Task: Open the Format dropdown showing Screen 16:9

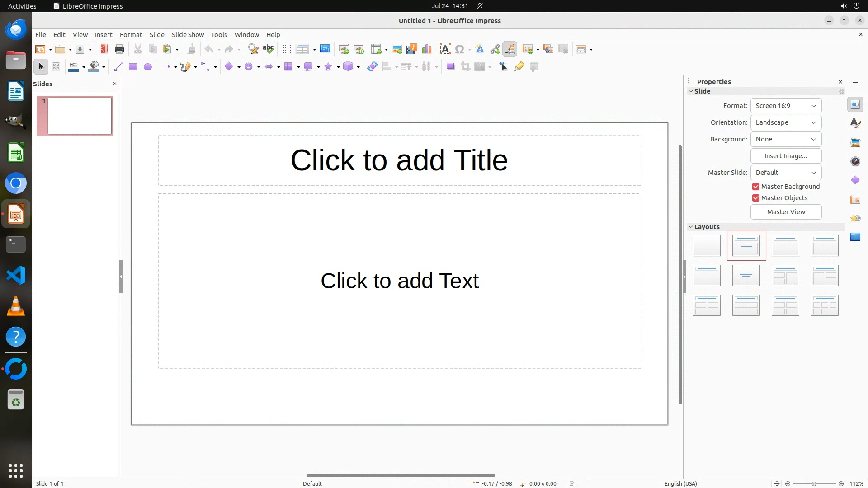Action: tap(786, 106)
